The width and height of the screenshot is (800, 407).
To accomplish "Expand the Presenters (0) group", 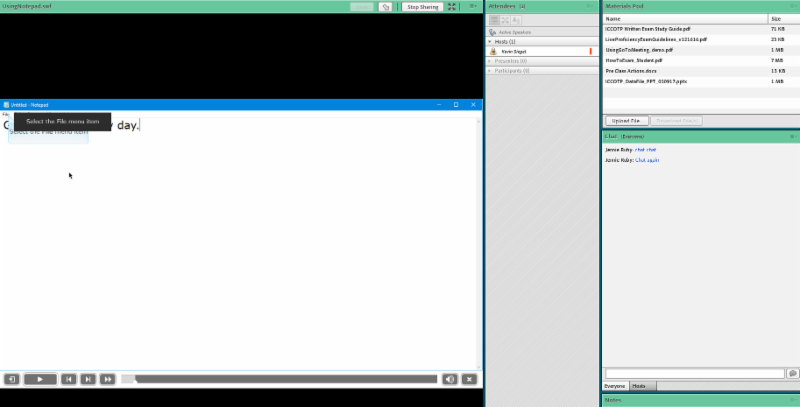I will [490, 61].
